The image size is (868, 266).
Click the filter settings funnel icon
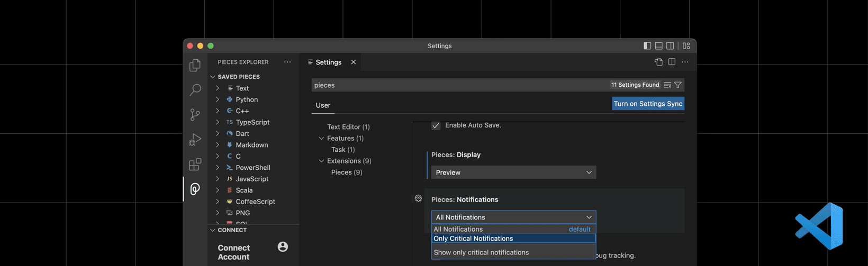pos(678,85)
